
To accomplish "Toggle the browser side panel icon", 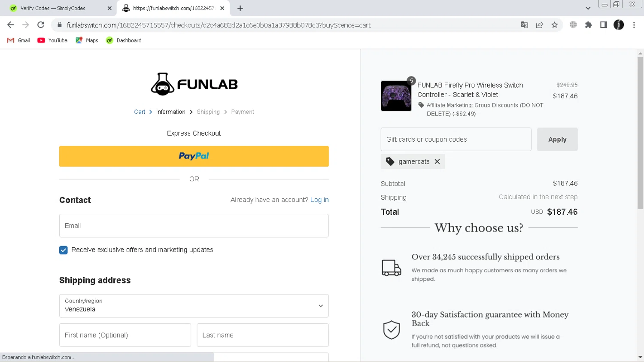I will (604, 25).
